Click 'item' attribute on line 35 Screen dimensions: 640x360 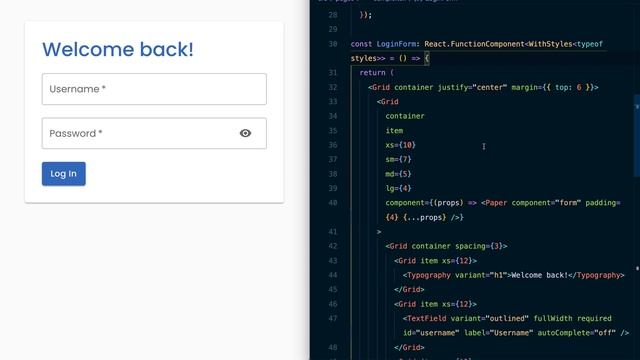point(394,131)
